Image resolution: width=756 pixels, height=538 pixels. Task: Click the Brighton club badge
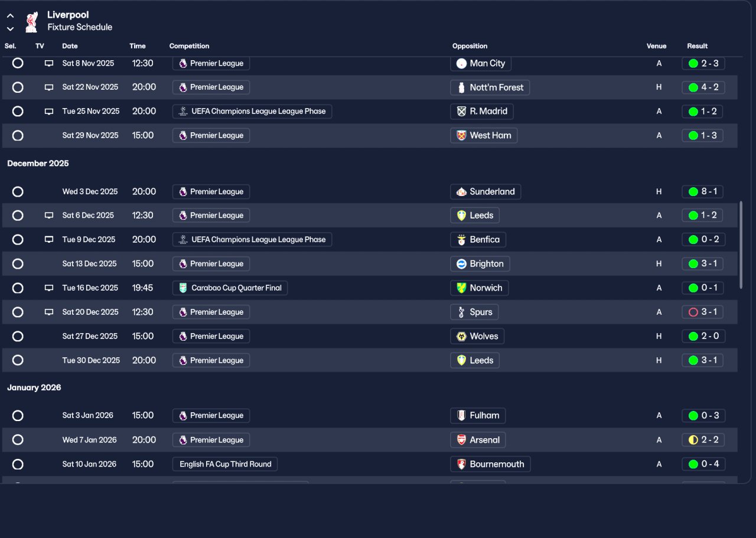point(462,264)
